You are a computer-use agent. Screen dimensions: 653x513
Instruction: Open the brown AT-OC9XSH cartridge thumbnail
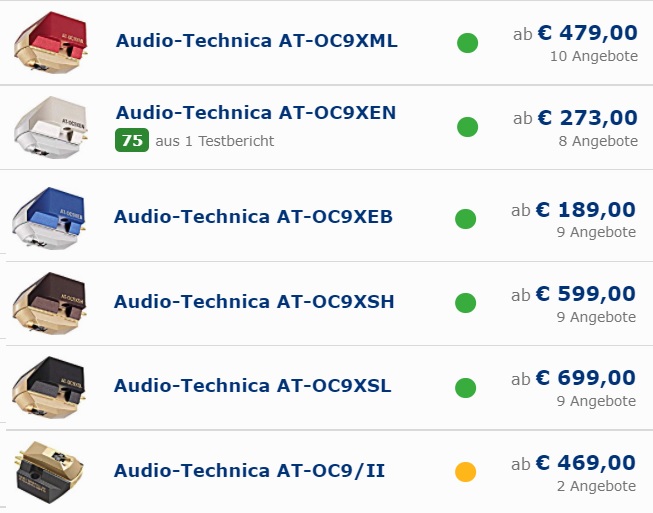pos(49,304)
